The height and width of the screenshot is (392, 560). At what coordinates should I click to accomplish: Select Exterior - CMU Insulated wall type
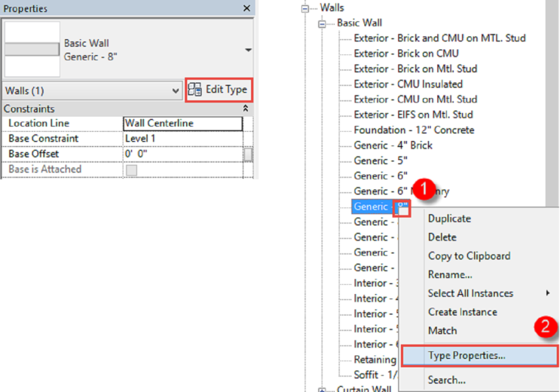pyautogui.click(x=409, y=84)
